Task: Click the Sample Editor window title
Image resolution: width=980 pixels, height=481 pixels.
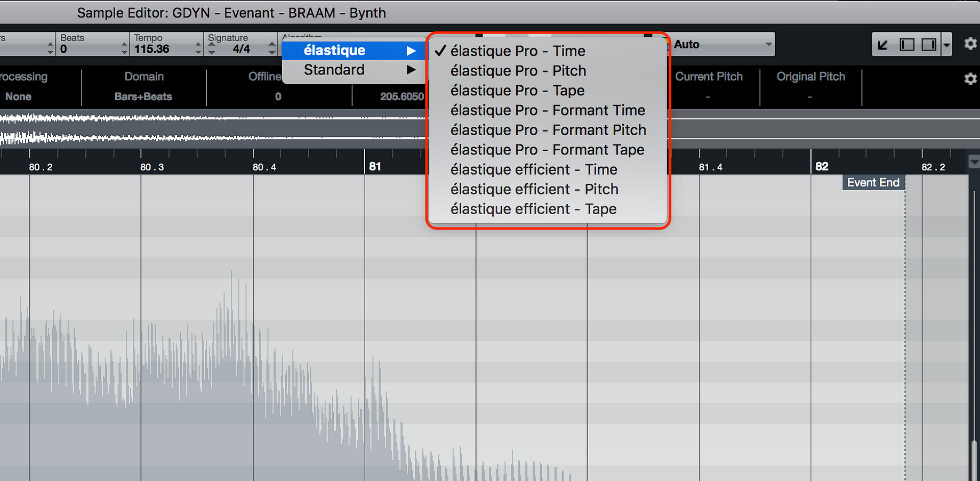Action: [231, 13]
